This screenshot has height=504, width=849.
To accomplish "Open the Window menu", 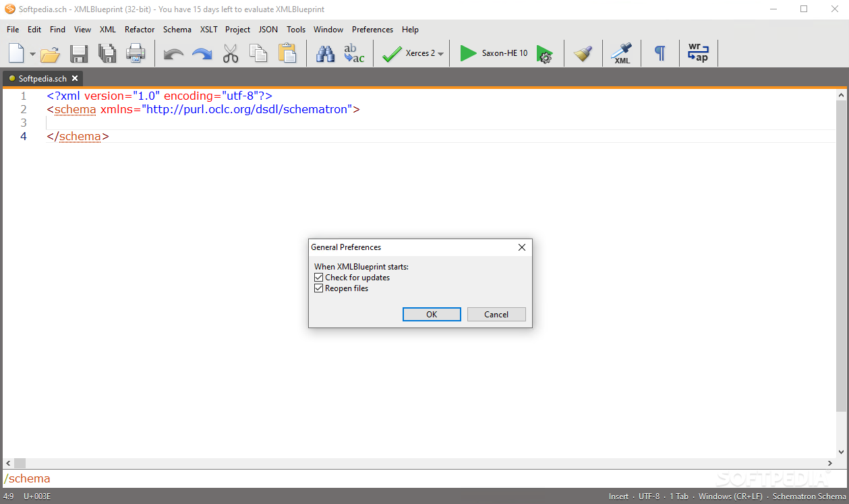I will tap(328, 30).
